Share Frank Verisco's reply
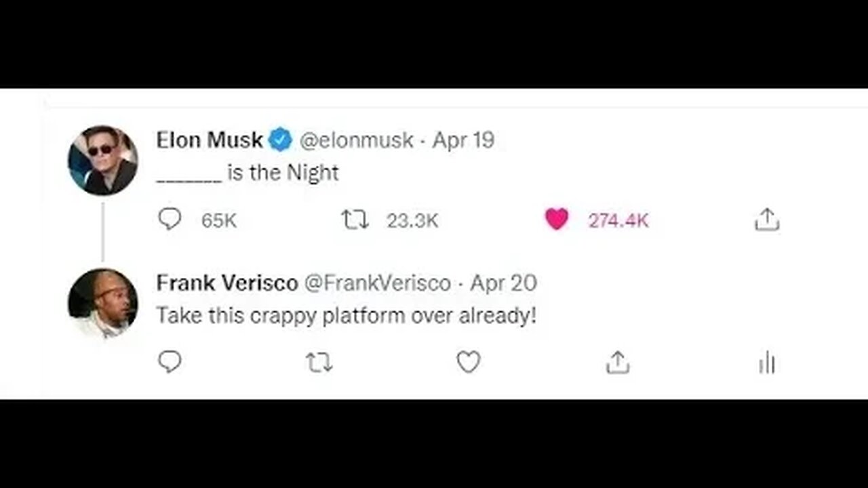 617,363
